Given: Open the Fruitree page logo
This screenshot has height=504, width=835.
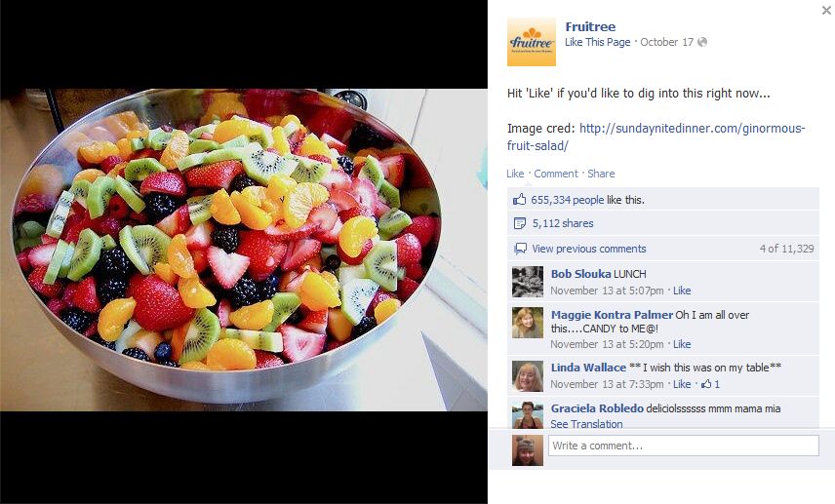Looking at the screenshot, I should click(531, 42).
